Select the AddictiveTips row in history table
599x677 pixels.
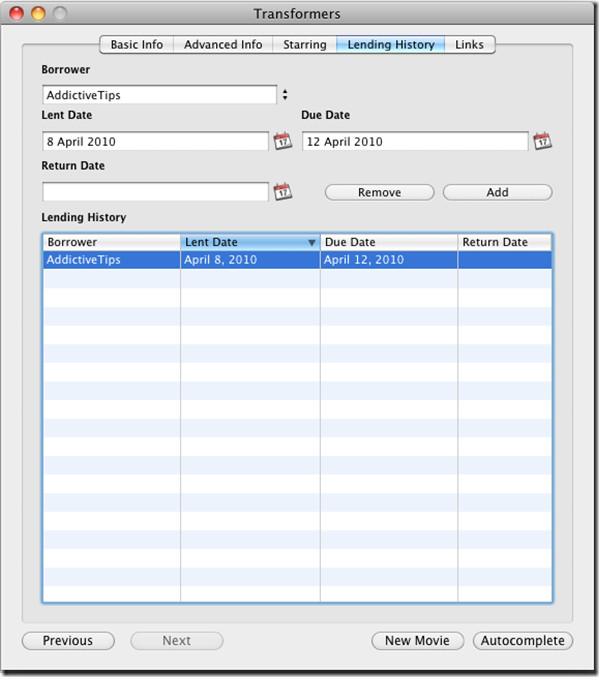[x=297, y=260]
